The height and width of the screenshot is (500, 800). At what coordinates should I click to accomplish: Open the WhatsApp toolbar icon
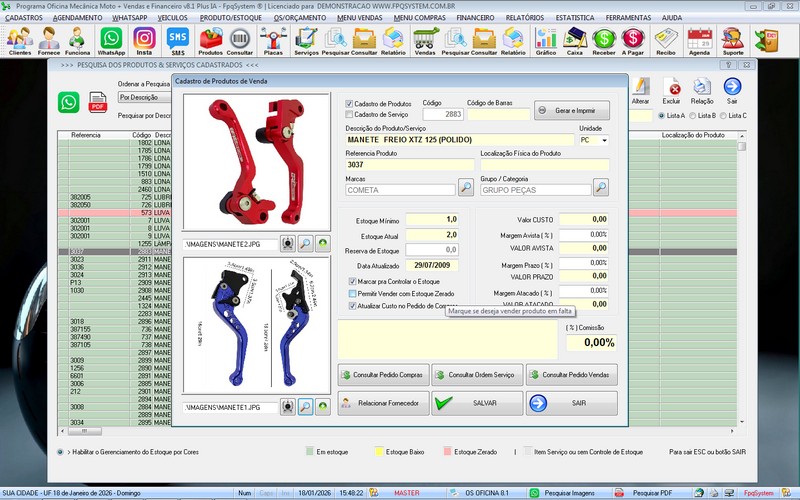tap(111, 40)
